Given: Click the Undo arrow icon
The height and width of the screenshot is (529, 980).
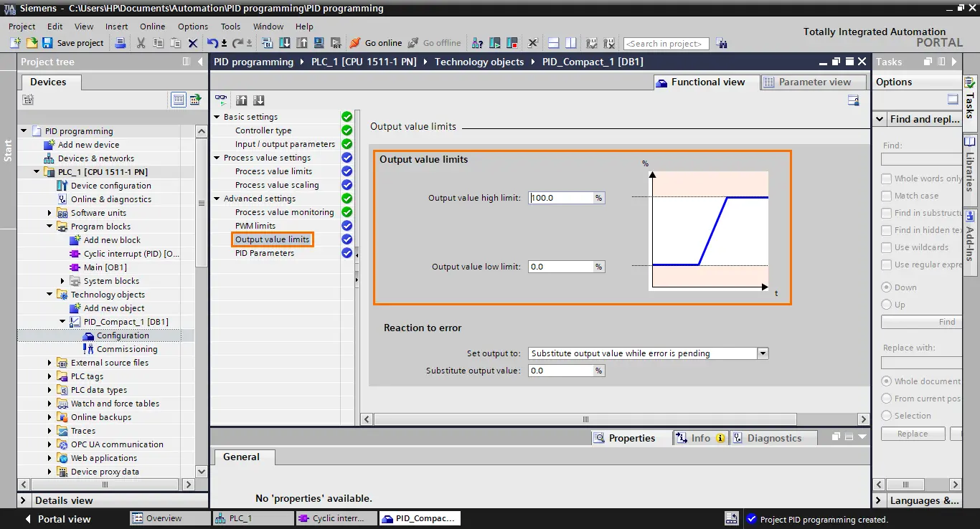Looking at the screenshot, I should pyautogui.click(x=212, y=43).
